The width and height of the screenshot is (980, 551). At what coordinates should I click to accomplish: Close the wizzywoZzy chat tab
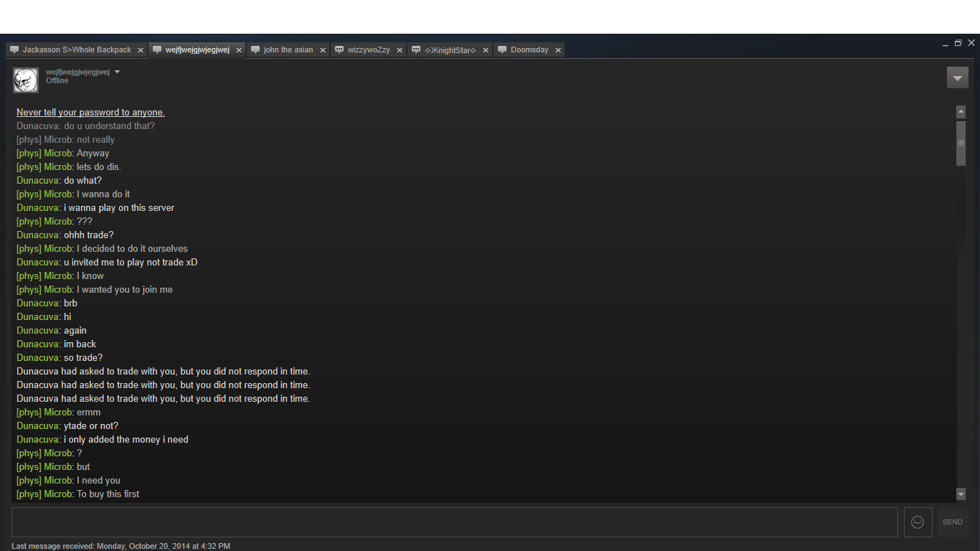400,50
